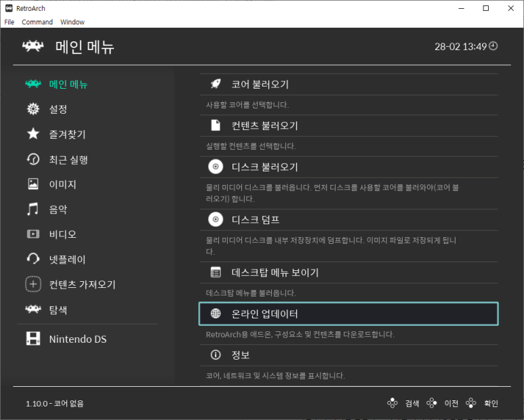Viewport: 524px width, 420px height.
Task: Click the 음악 music note icon
Action: [x=33, y=209]
